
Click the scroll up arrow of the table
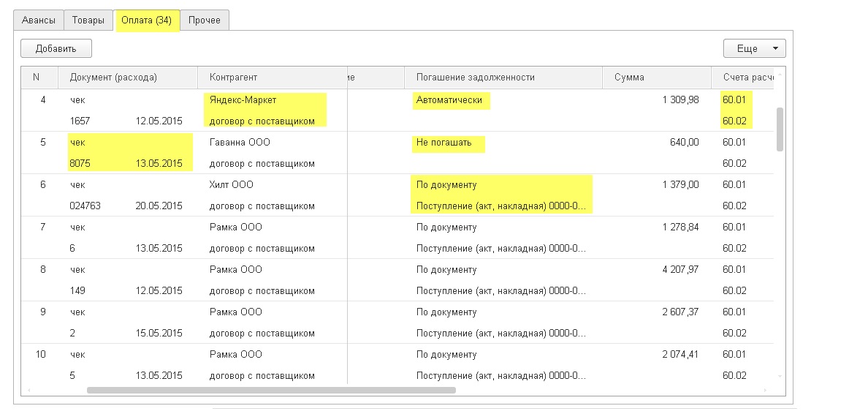click(x=780, y=74)
